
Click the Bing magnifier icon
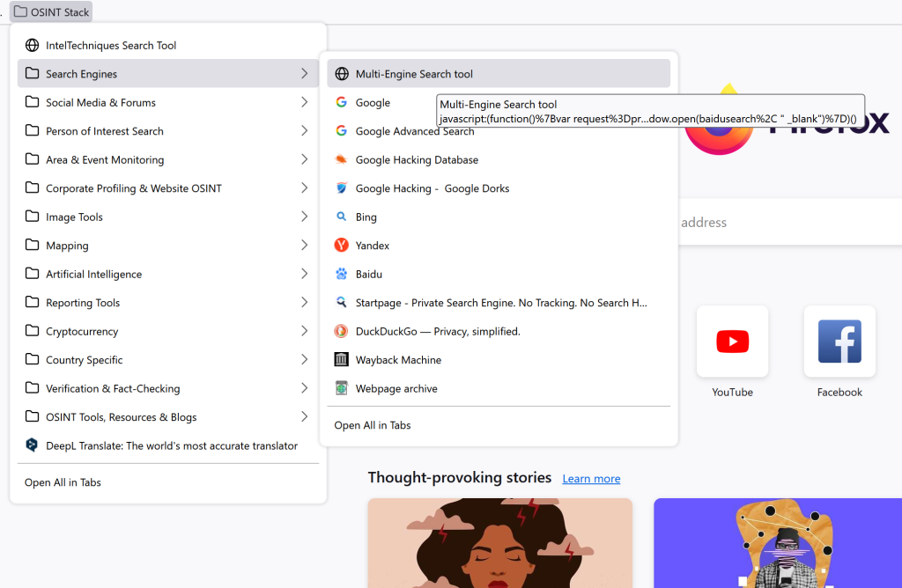[342, 217]
